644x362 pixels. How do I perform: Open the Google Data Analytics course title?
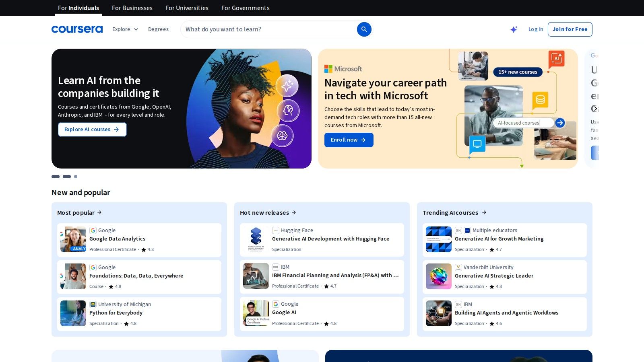tap(117, 239)
